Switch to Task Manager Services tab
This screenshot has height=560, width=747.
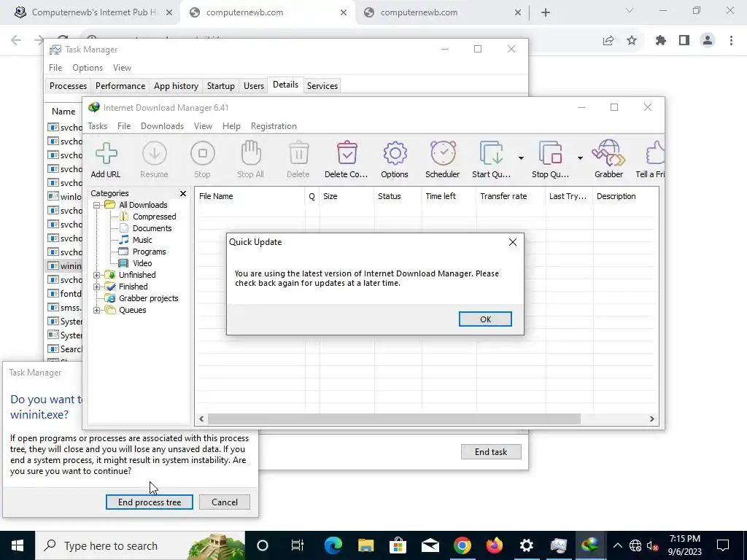[x=322, y=86]
